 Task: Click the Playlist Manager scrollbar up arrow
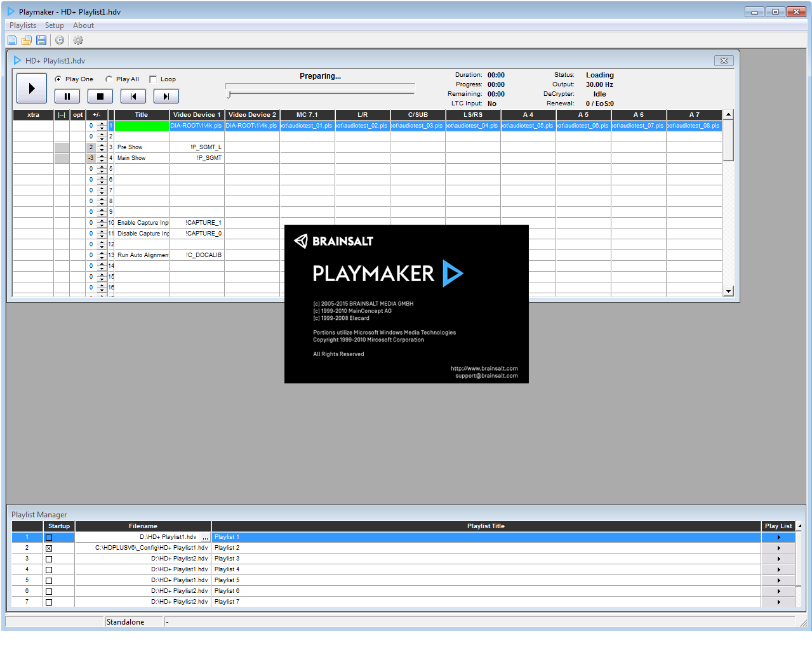[799, 526]
